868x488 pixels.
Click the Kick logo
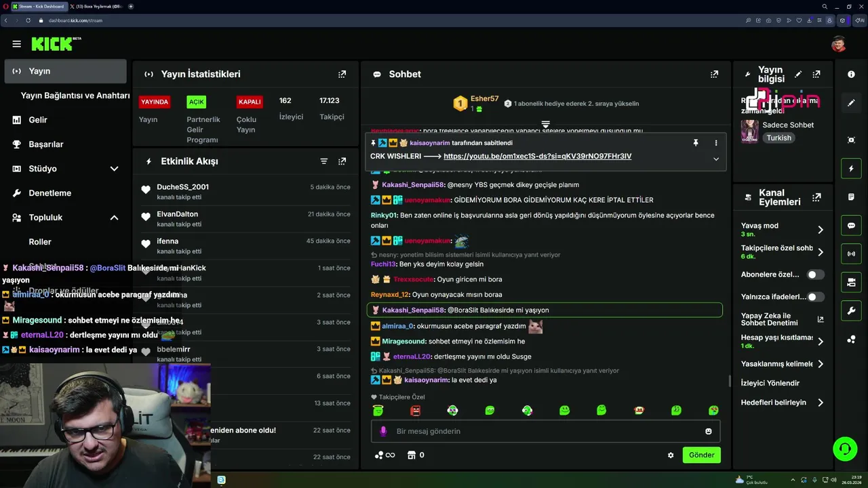tap(53, 44)
